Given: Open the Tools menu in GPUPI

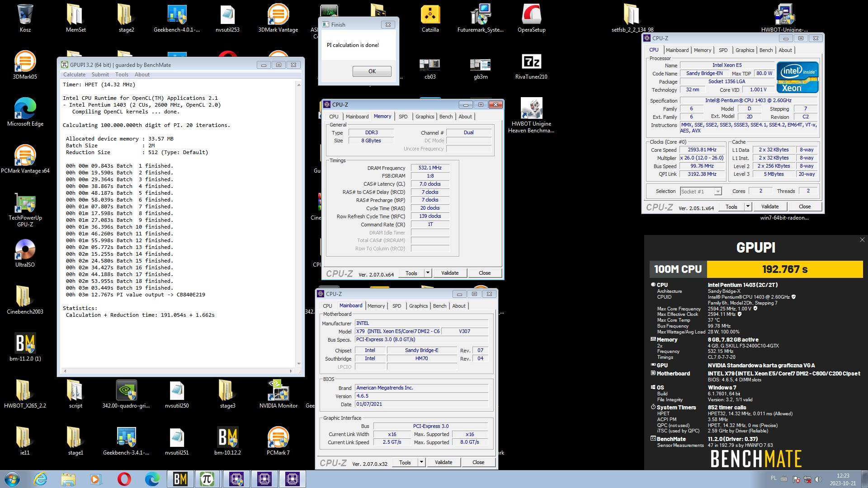Looking at the screenshot, I should coord(122,75).
